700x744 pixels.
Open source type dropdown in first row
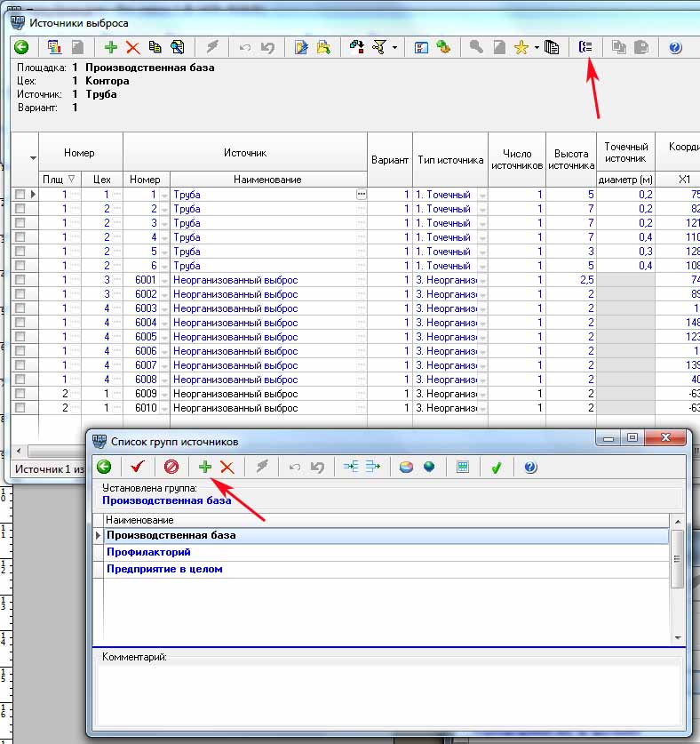[482, 195]
